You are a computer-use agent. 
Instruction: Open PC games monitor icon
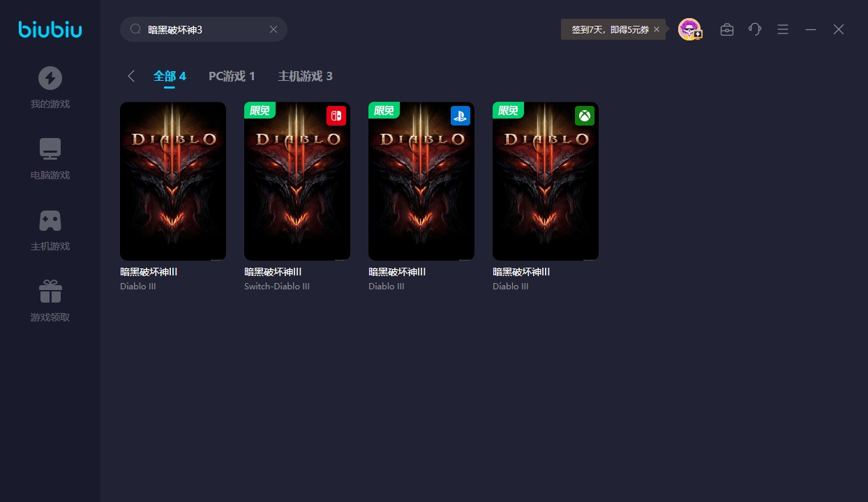click(x=50, y=149)
